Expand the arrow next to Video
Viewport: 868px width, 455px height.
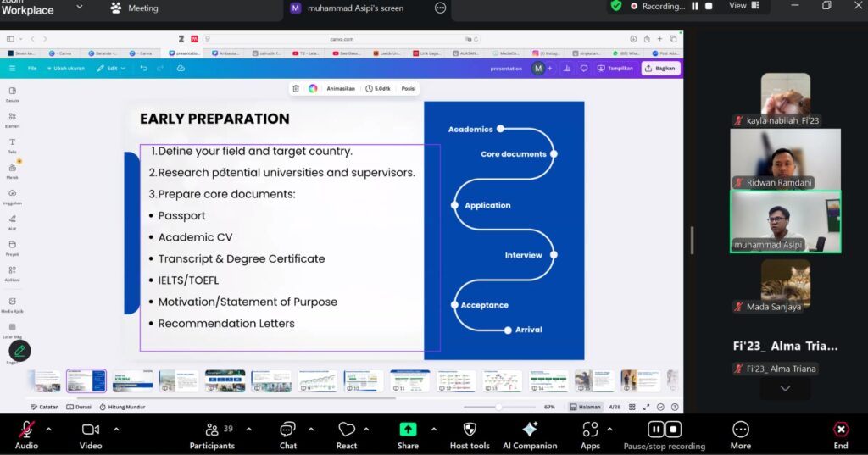116,428
